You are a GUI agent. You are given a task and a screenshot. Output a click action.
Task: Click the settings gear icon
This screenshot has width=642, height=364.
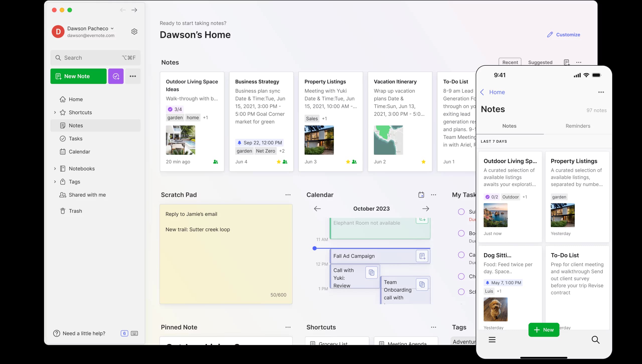(x=134, y=31)
